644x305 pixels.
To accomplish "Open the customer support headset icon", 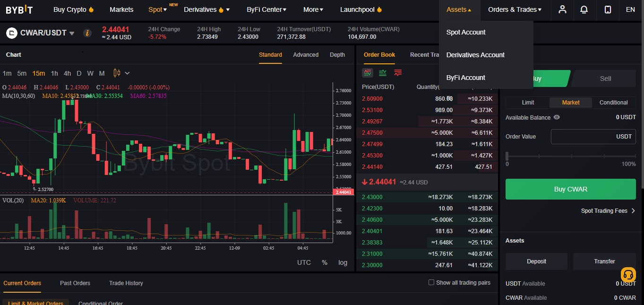I will click(x=628, y=274).
